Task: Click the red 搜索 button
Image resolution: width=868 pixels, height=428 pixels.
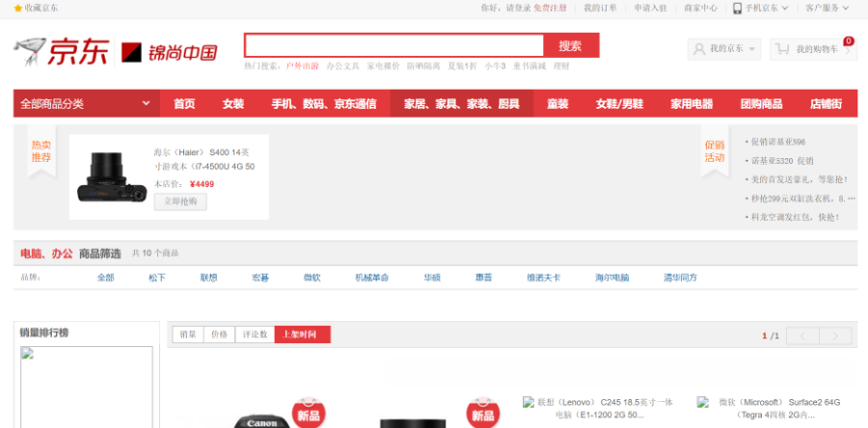Action: click(571, 45)
